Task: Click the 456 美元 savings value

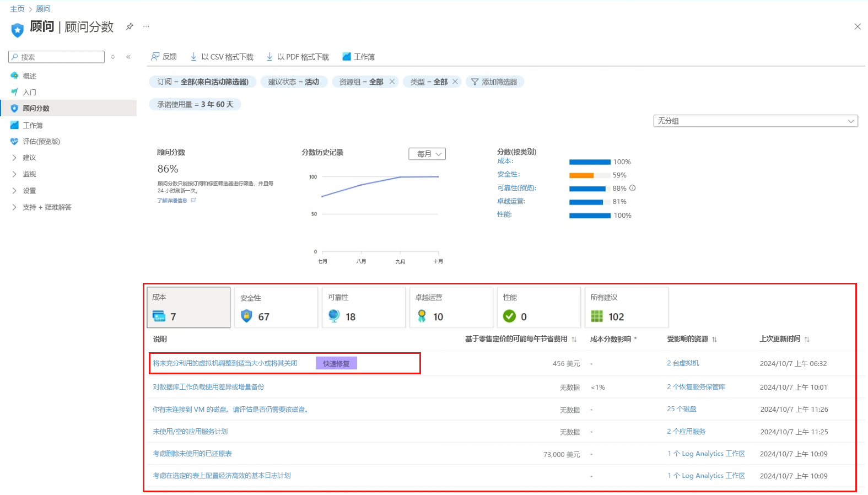Action: [x=566, y=364]
